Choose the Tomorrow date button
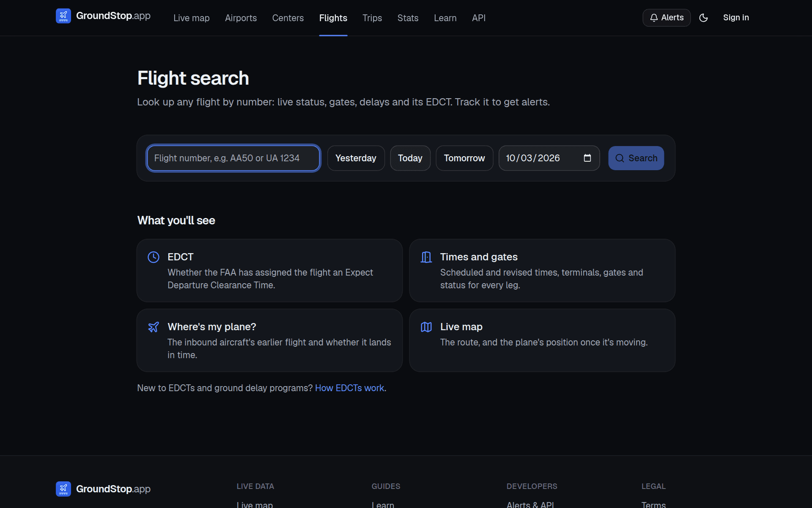The image size is (812, 508). pos(464,158)
